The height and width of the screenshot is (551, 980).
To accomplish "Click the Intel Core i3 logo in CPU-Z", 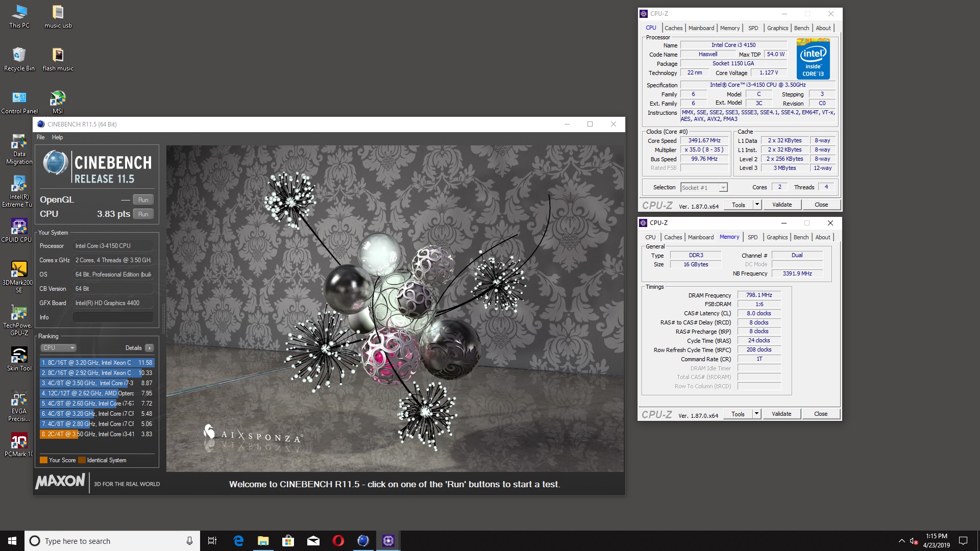I will click(x=813, y=59).
